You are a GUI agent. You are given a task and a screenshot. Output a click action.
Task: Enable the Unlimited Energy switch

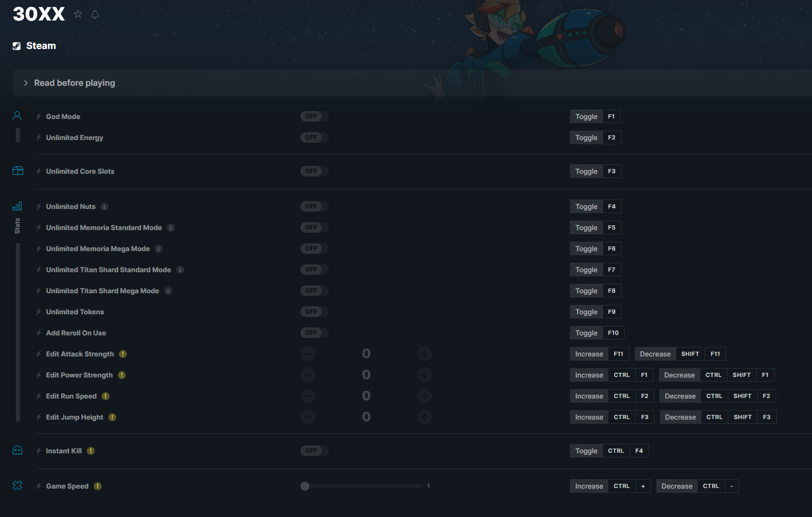[314, 137]
